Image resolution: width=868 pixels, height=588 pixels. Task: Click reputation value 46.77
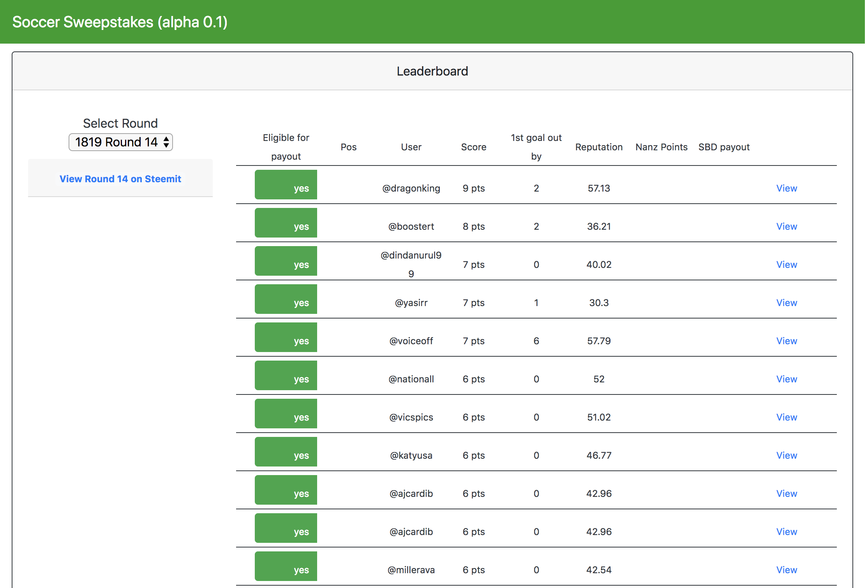pos(599,455)
